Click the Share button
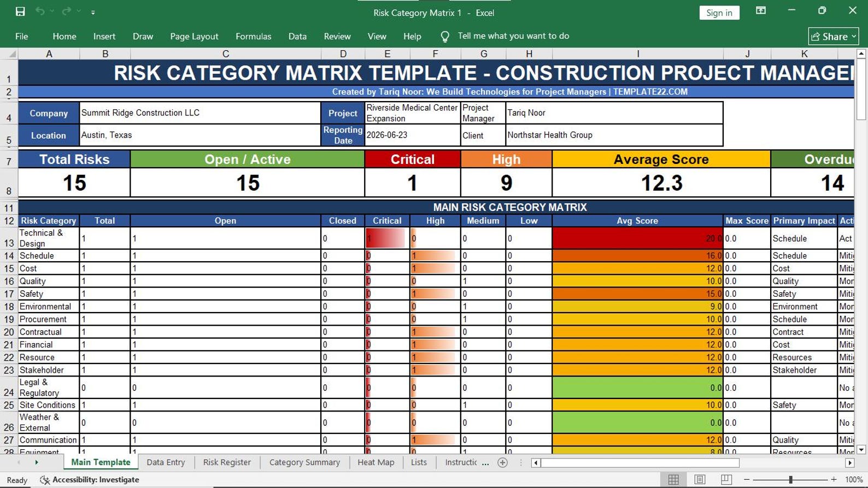Screen dimensions: 868x488 click(834, 36)
